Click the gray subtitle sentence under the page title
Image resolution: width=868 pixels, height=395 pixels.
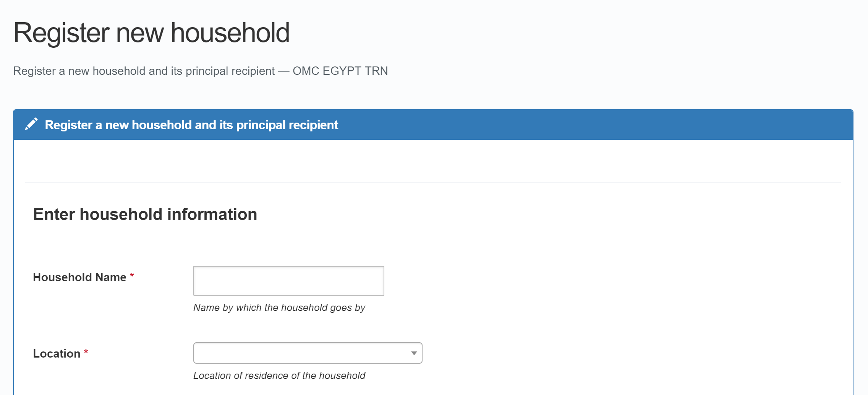[144, 71]
